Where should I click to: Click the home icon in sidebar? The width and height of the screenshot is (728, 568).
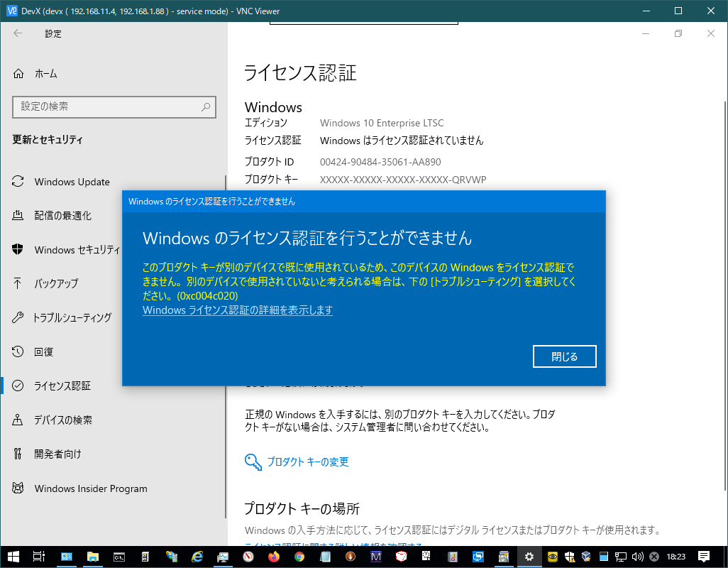(x=18, y=73)
